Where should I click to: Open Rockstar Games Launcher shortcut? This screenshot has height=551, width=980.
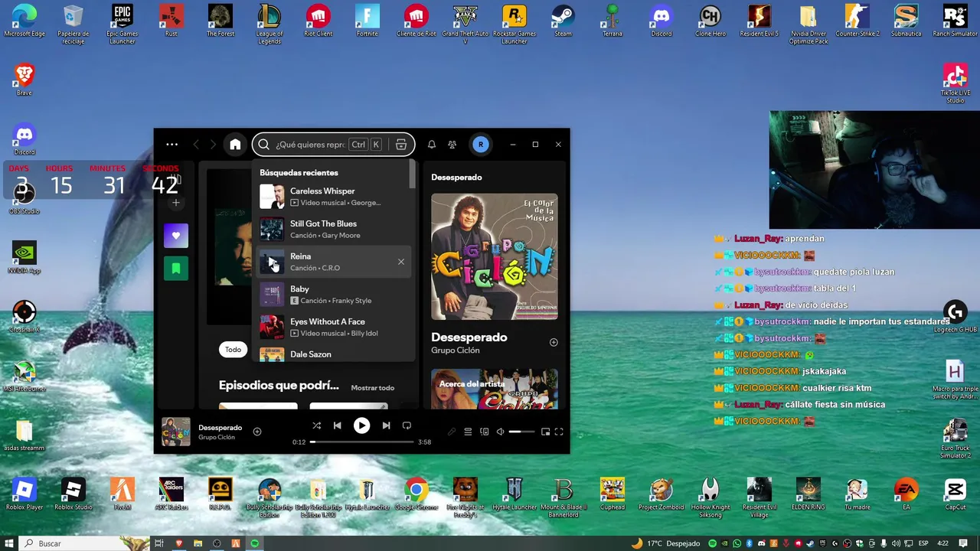click(x=514, y=24)
